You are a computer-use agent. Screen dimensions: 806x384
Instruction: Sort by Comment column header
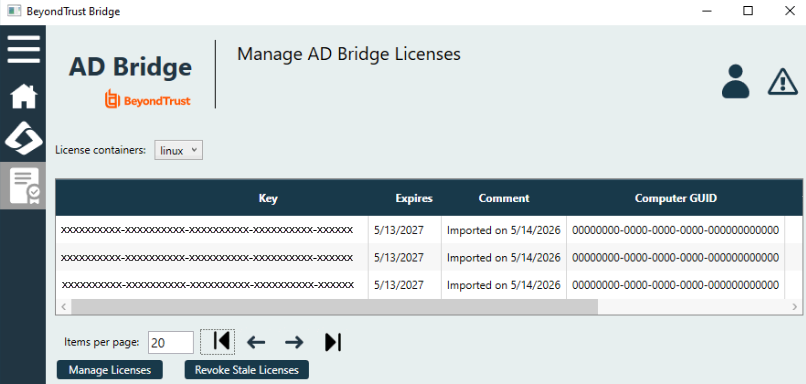click(504, 198)
